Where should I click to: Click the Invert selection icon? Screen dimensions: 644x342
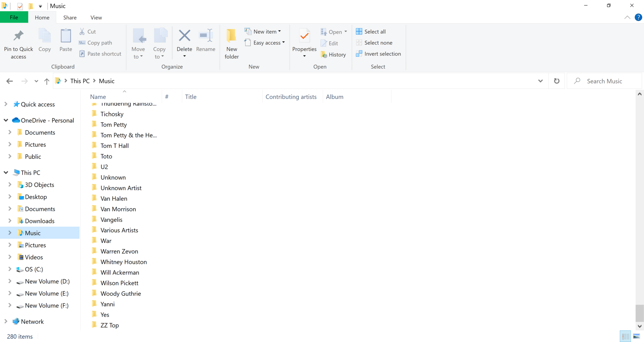[359, 54]
